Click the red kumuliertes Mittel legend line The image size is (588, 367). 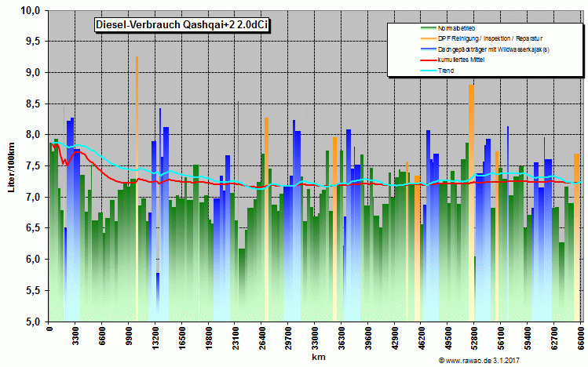click(429, 60)
